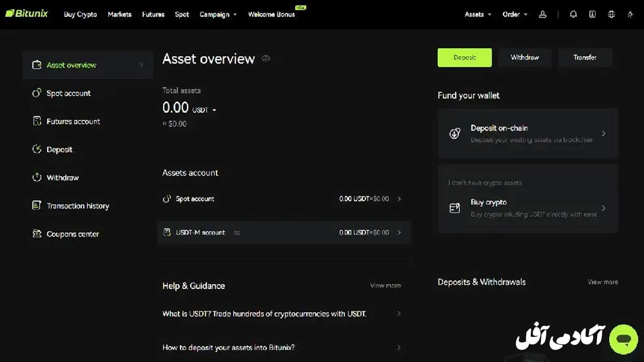Viewport: 644px width, 362px height.
Task: Select Transaction history in sidebar
Action: (x=78, y=206)
